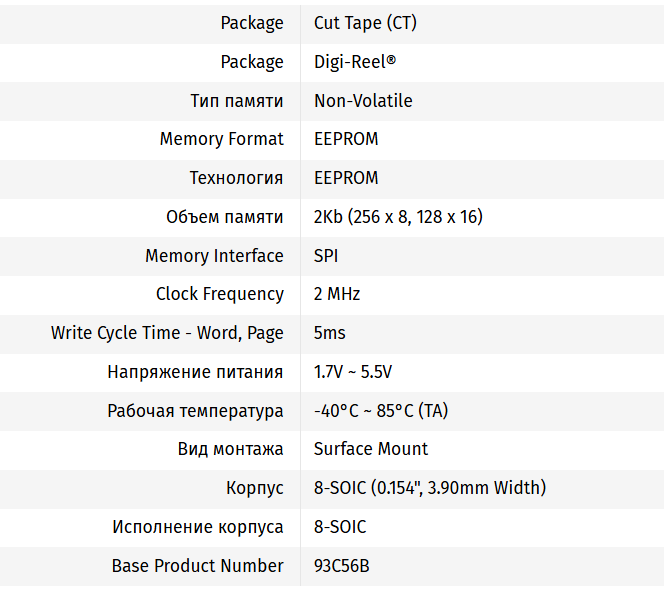This screenshot has width=664, height=603.
Task: Click 'Write Cycle Time - Word, Page' label
Action: (167, 333)
